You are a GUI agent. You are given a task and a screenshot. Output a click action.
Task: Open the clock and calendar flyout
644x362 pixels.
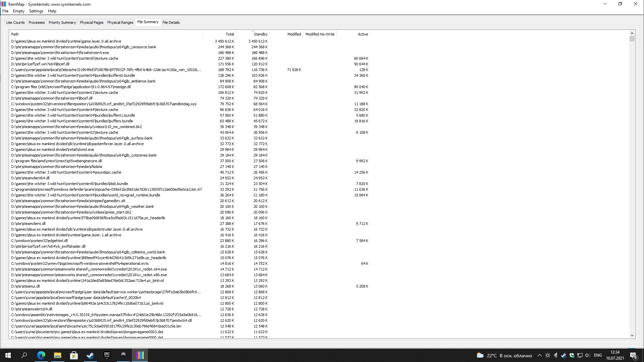[x=615, y=355]
